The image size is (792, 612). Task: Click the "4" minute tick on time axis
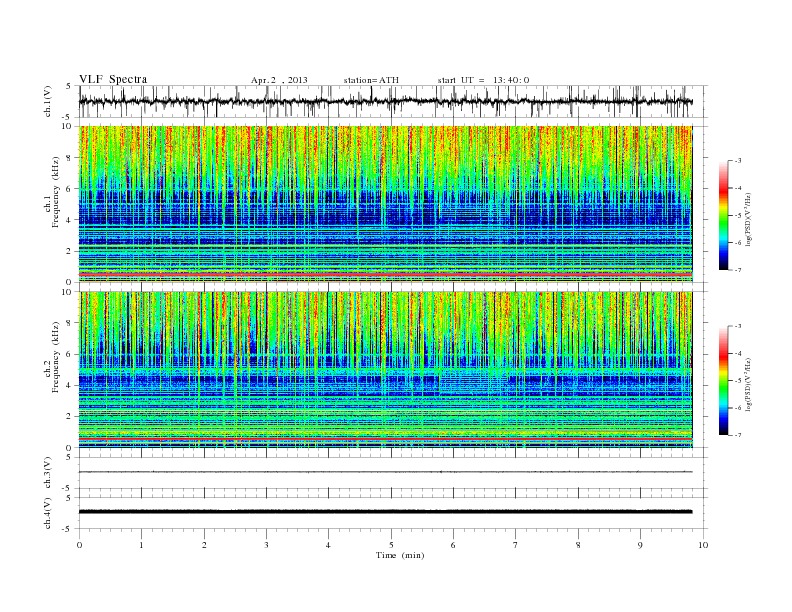[329, 545]
